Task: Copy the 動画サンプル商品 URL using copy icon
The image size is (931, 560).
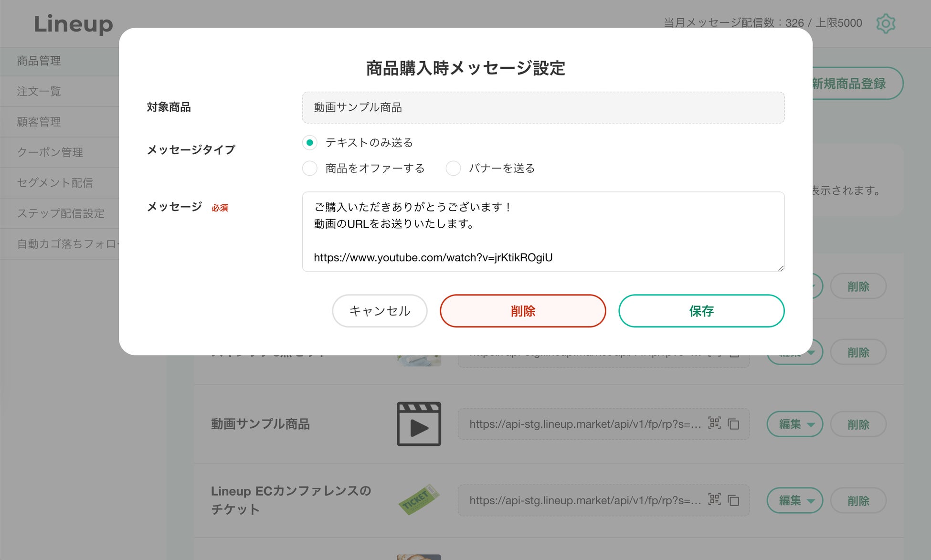Action: pyautogui.click(x=733, y=424)
